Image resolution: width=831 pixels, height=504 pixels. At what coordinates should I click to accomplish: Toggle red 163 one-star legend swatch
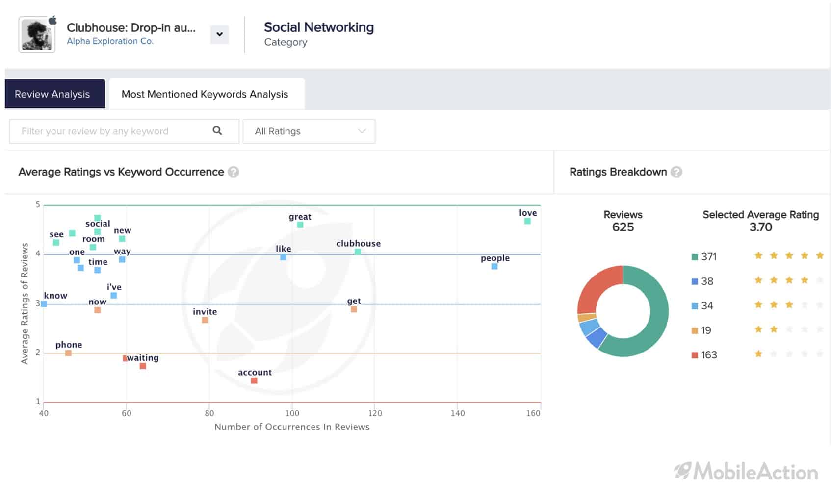pyautogui.click(x=695, y=355)
